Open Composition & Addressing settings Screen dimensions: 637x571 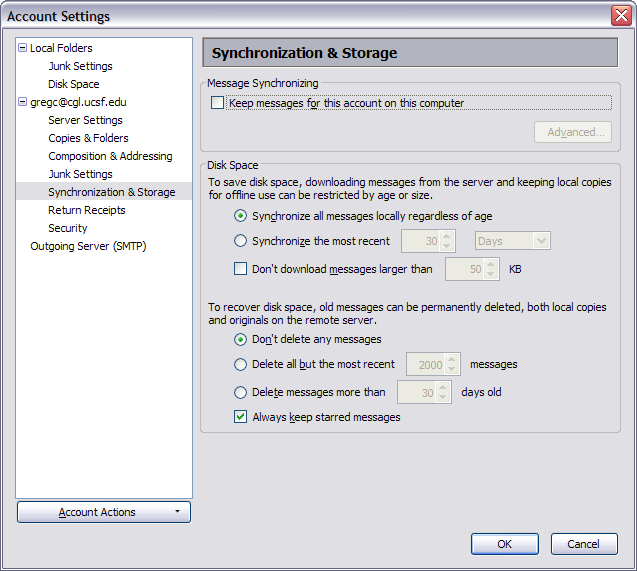pos(110,156)
